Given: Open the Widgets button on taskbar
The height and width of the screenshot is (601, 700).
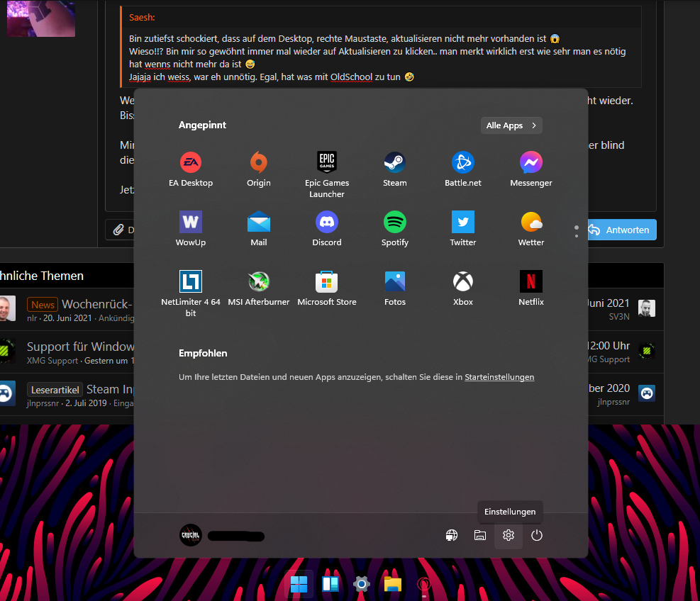Looking at the screenshot, I should pyautogui.click(x=330, y=583).
